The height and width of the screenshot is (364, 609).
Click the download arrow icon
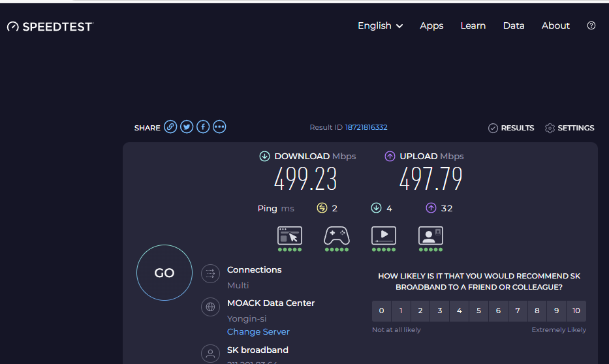pyautogui.click(x=264, y=156)
